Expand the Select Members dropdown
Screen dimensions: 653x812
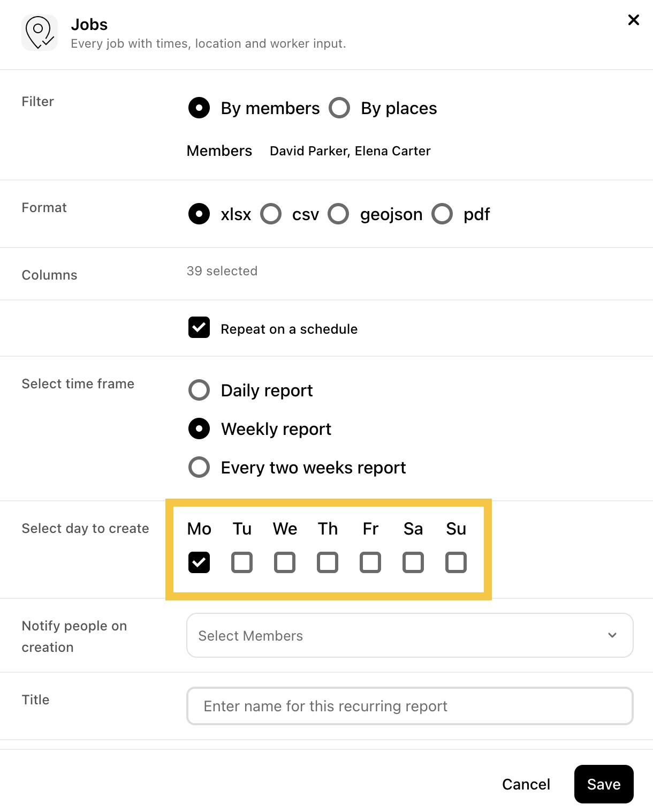point(410,635)
